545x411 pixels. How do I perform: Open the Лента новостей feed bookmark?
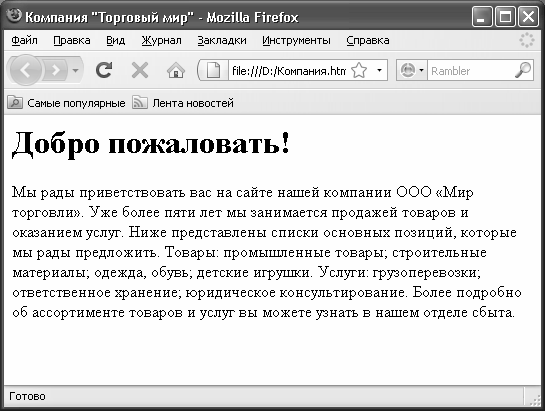coord(183,103)
